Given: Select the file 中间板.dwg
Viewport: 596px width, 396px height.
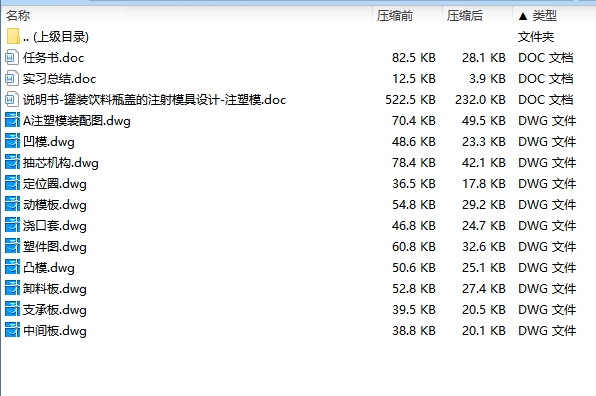Looking at the screenshot, I should [55, 331].
